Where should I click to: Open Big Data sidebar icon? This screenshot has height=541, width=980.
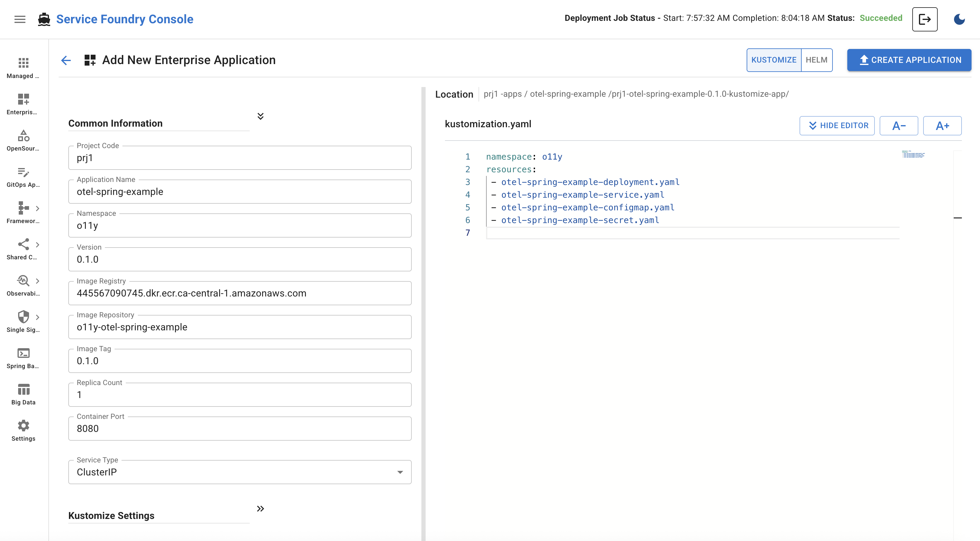pyautogui.click(x=23, y=389)
